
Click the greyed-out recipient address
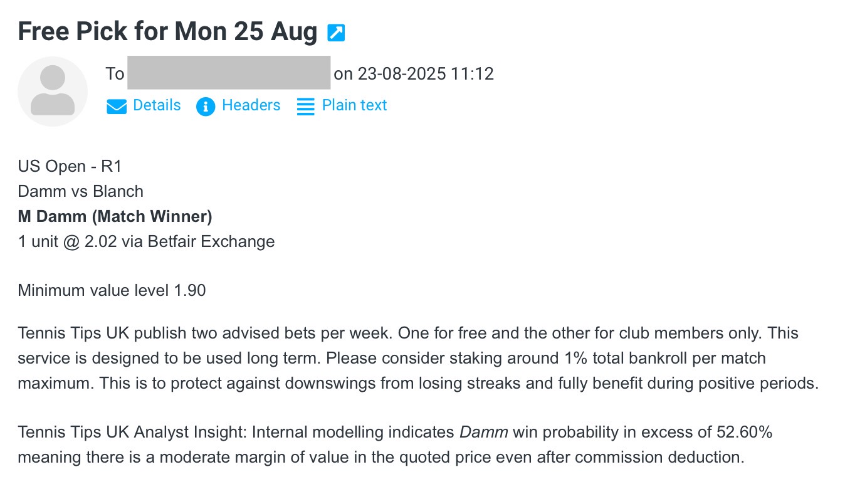(229, 73)
